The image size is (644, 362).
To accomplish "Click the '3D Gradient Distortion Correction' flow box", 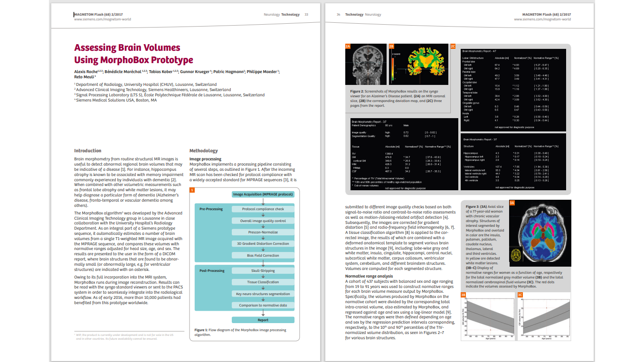I will (x=263, y=243).
